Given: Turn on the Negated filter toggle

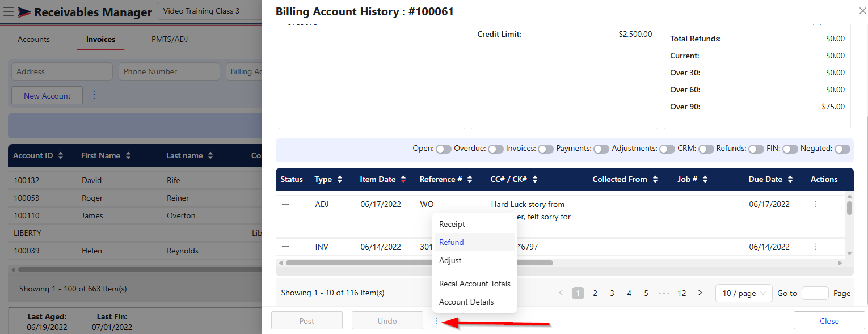Looking at the screenshot, I should 842,149.
